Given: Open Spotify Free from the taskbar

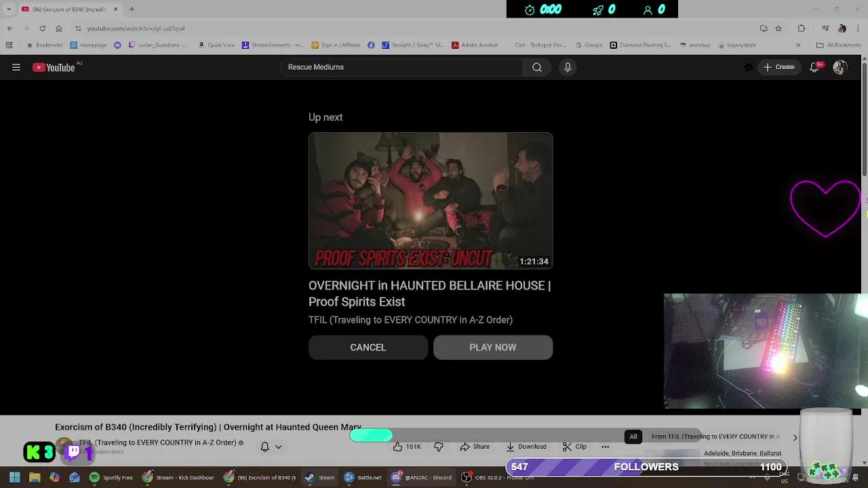Looking at the screenshot, I should coord(111,478).
